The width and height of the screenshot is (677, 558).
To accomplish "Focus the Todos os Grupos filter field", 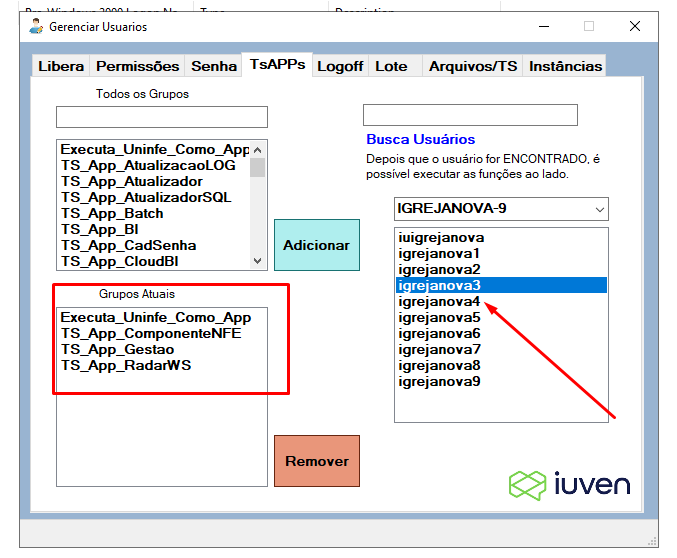I will (x=162, y=117).
